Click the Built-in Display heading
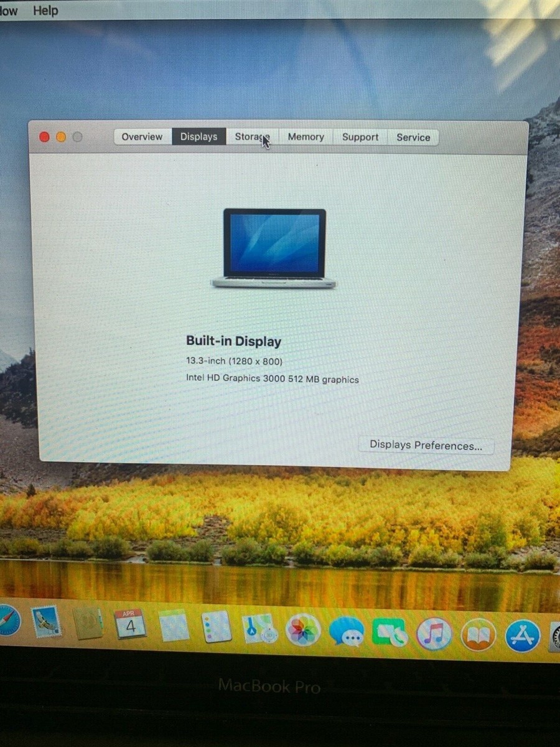The height and width of the screenshot is (747, 560). click(234, 341)
